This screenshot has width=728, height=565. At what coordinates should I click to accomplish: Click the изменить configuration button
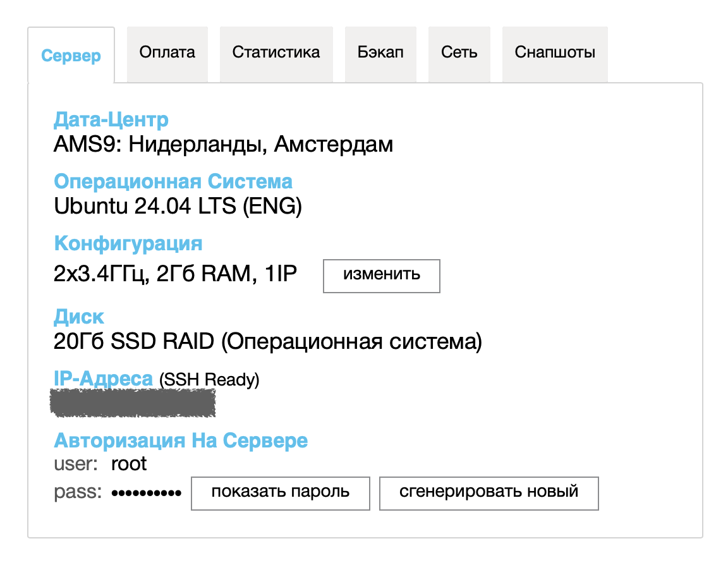tap(382, 275)
